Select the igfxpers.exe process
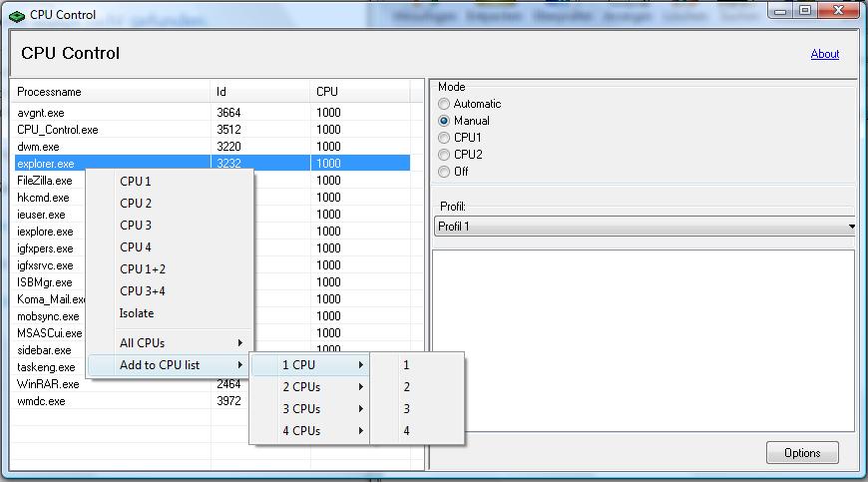868x483 pixels. click(45, 248)
